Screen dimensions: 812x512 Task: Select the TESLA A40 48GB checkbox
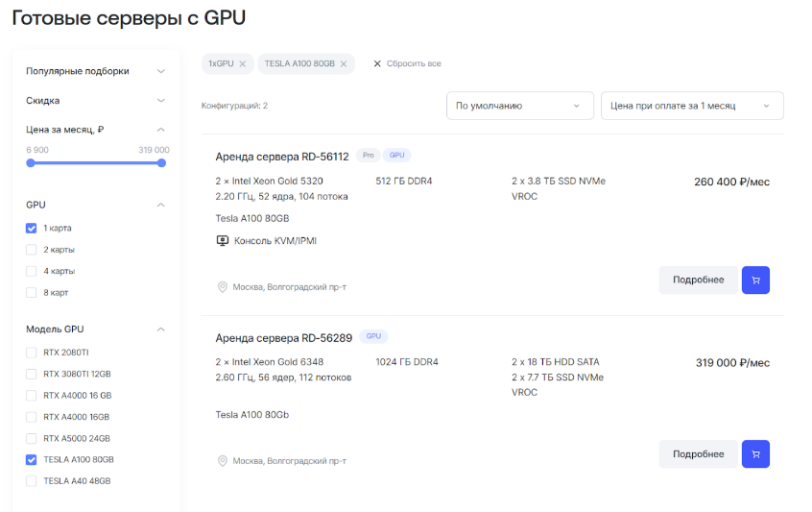[x=32, y=481]
